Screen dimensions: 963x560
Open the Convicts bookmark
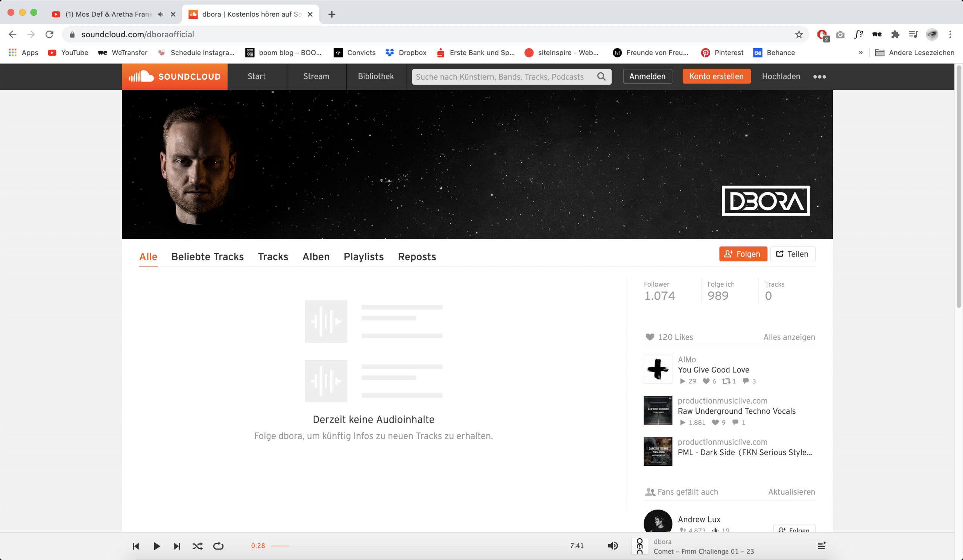pyautogui.click(x=355, y=53)
